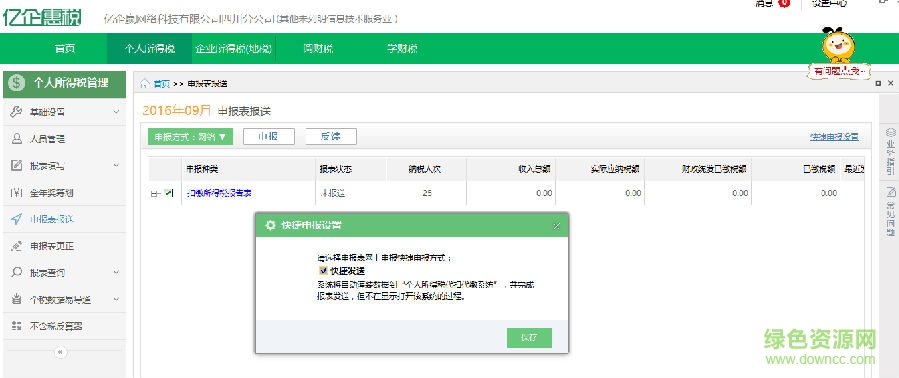
Task: Open 不含税反算器 via its calculator icon
Action: pyautogui.click(x=17, y=326)
